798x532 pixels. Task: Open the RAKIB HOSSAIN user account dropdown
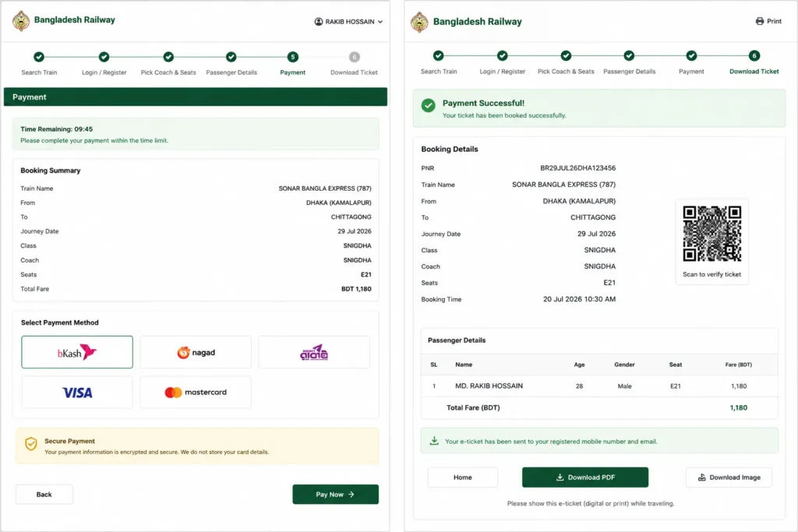click(x=348, y=21)
